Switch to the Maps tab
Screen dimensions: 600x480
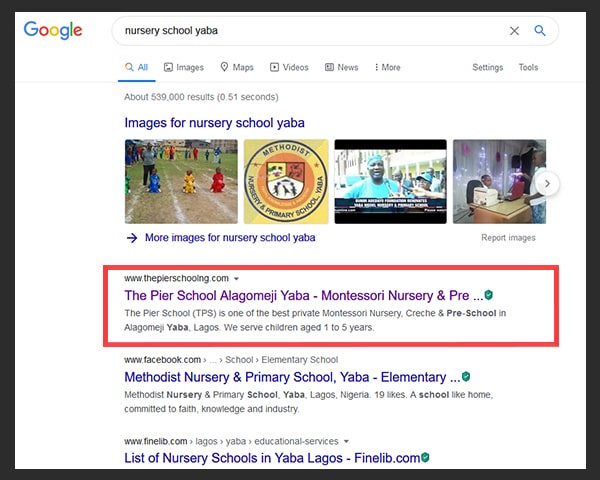point(237,67)
